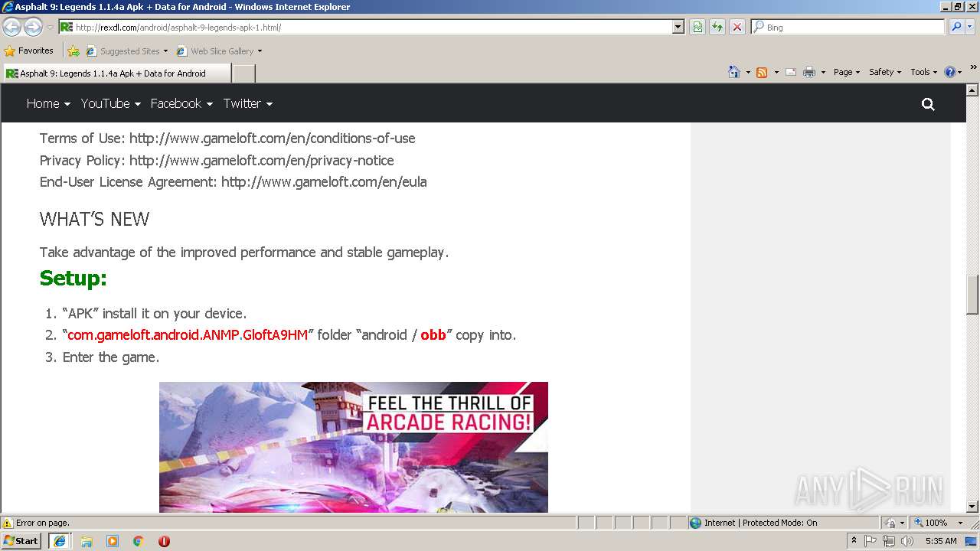Open the Favorites star button
Image resolution: width=980 pixels, height=551 pixels.
coord(29,51)
